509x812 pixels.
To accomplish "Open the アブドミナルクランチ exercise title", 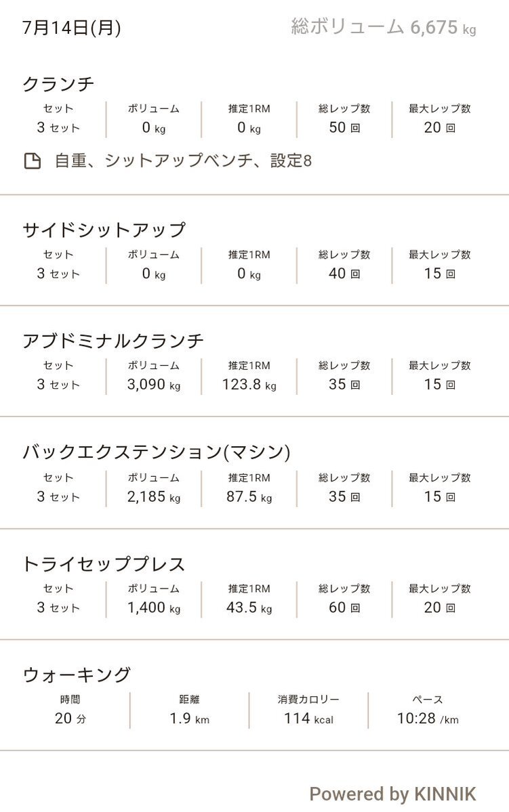I will pos(113,341).
